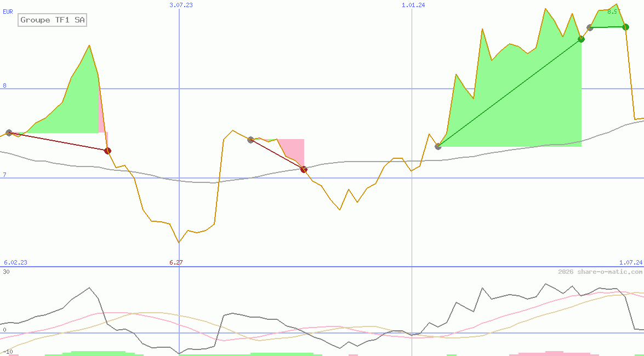Screen dimensions: 644x356
Task: Select green exit marker of the last trade
Action: (625, 27)
